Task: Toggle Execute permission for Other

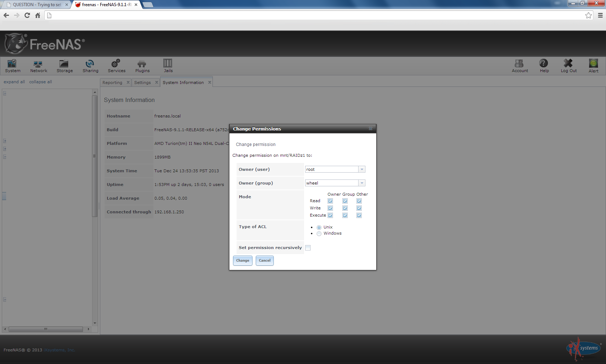Action: coord(359,216)
